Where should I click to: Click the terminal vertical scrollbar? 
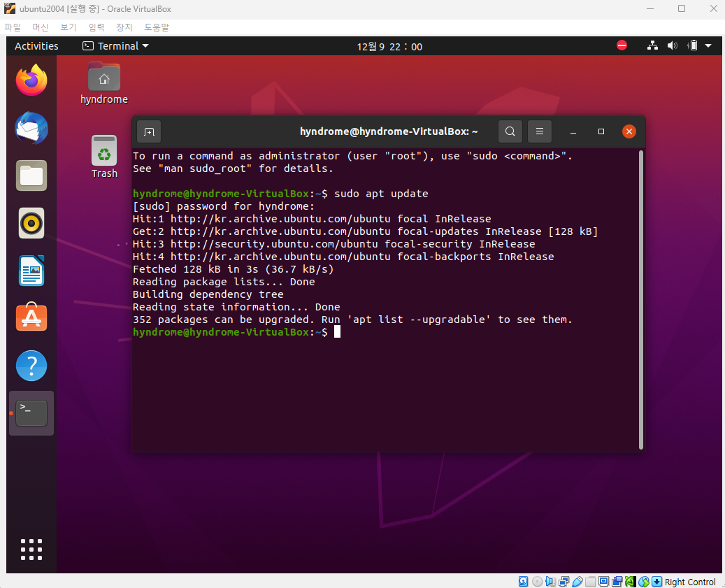click(x=641, y=299)
